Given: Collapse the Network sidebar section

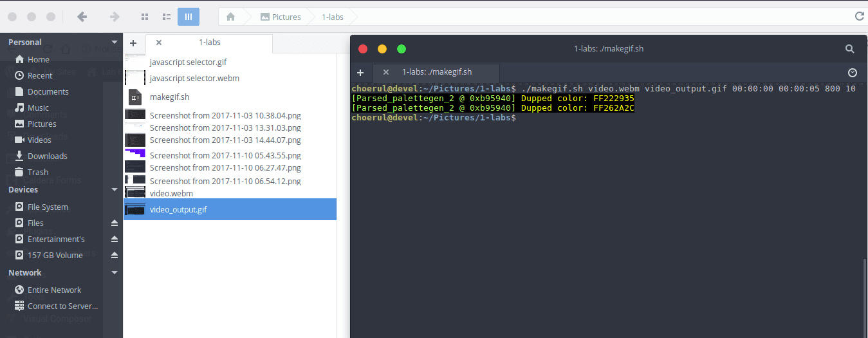Looking at the screenshot, I should point(115,273).
